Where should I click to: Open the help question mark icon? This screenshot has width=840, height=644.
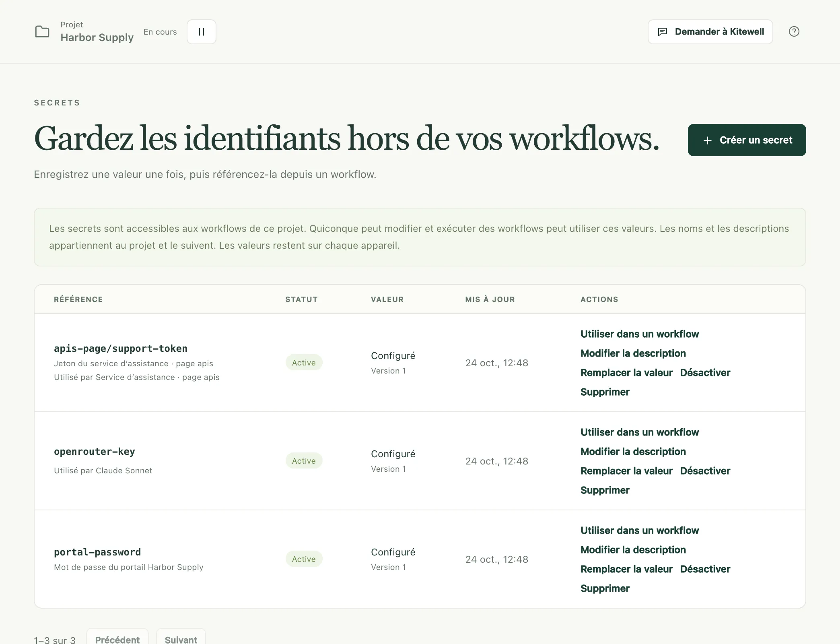click(x=794, y=31)
